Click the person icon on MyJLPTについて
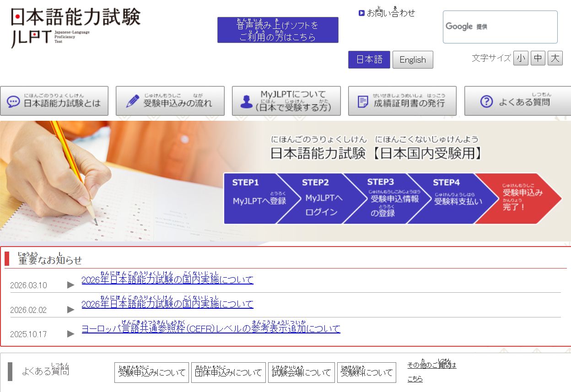 point(246,101)
